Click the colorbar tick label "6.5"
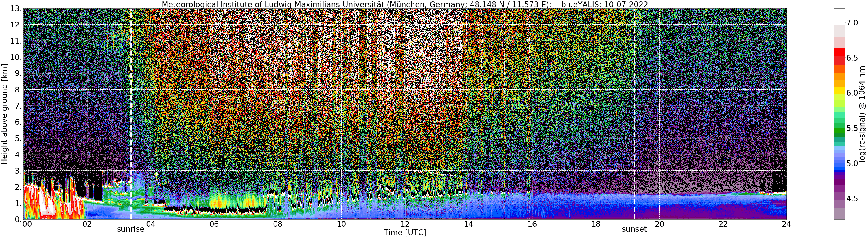 click(x=852, y=58)
